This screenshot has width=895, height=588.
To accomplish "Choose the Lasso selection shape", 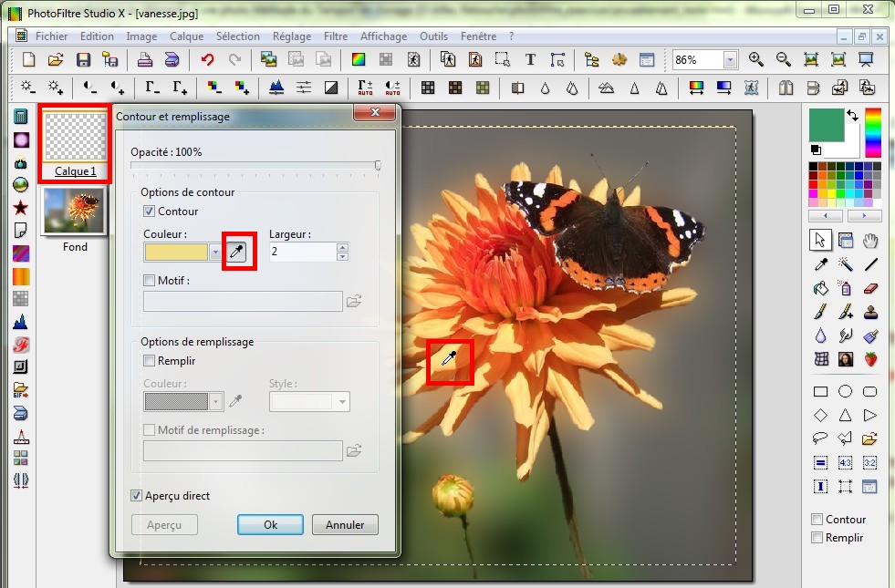I will [820, 438].
